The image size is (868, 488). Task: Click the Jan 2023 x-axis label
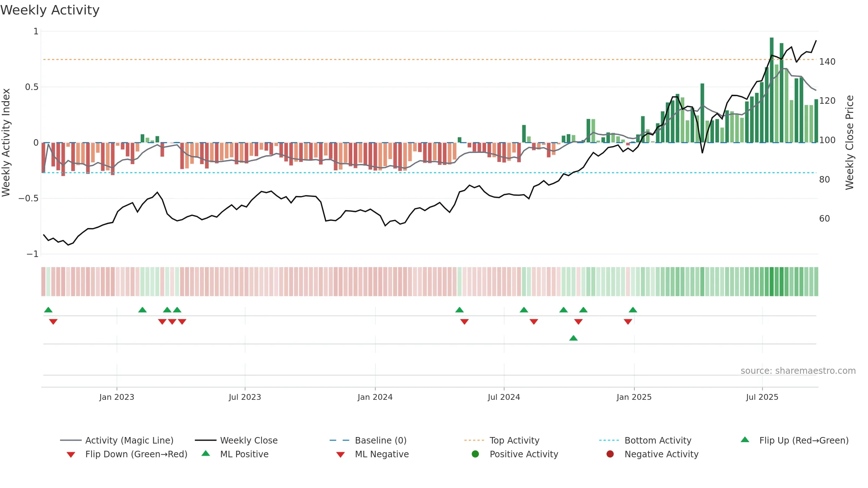click(117, 397)
